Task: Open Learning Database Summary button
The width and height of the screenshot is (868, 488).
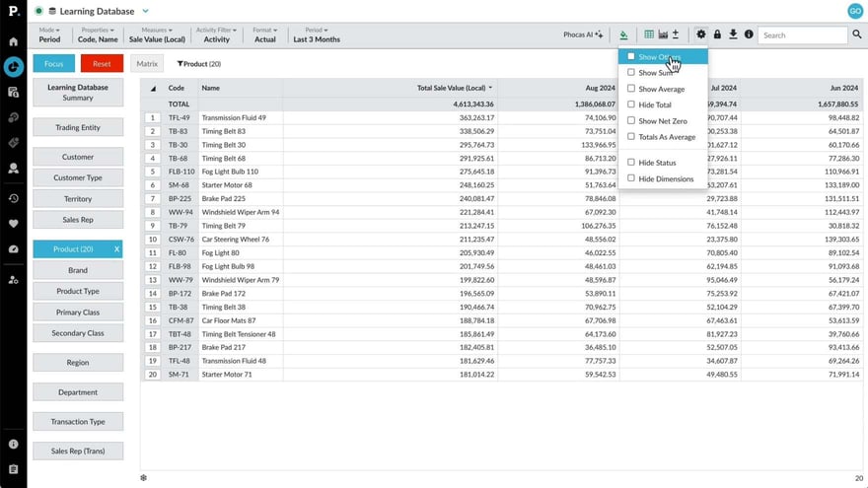Action: click(x=78, y=93)
